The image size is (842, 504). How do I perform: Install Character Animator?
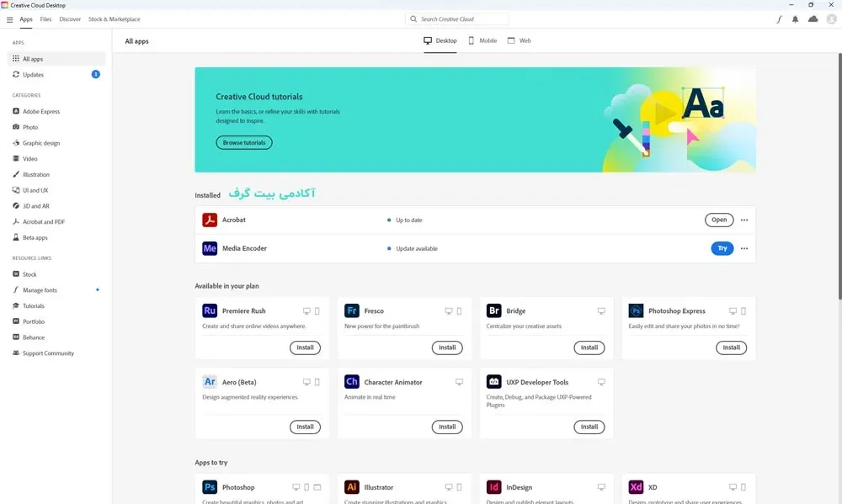click(447, 427)
